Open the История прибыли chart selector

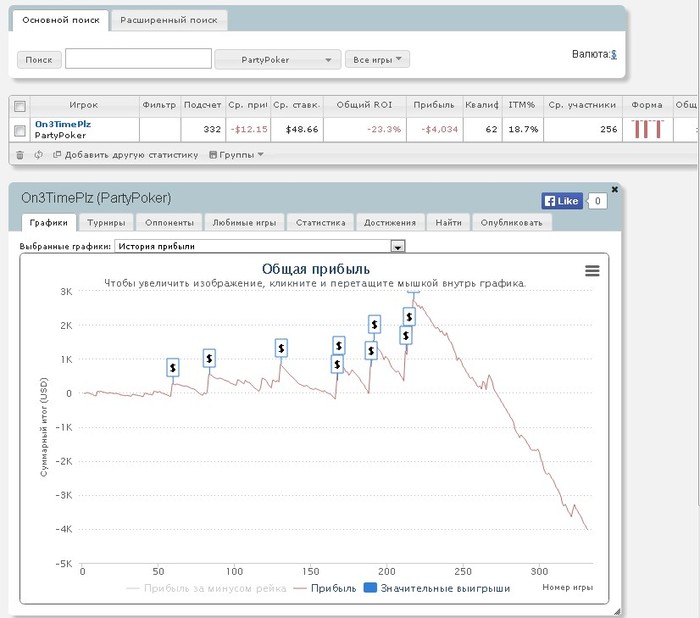click(x=259, y=246)
